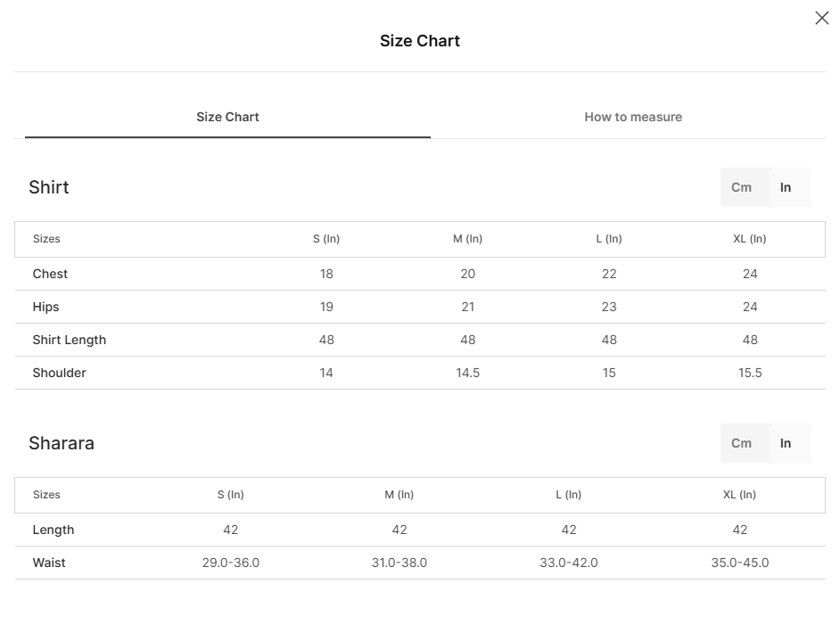The width and height of the screenshot is (840, 633).
Task: Click the Shoulder row label
Action: [x=60, y=374]
